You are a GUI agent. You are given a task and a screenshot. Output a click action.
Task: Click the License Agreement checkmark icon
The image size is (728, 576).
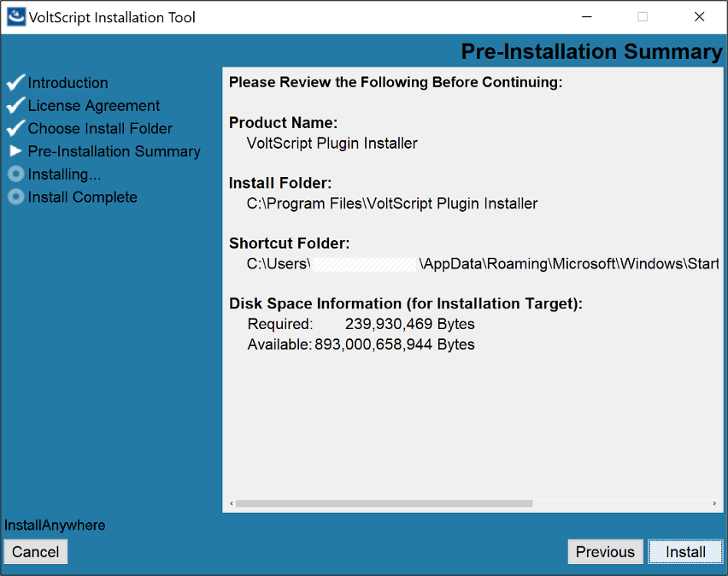[x=15, y=106]
